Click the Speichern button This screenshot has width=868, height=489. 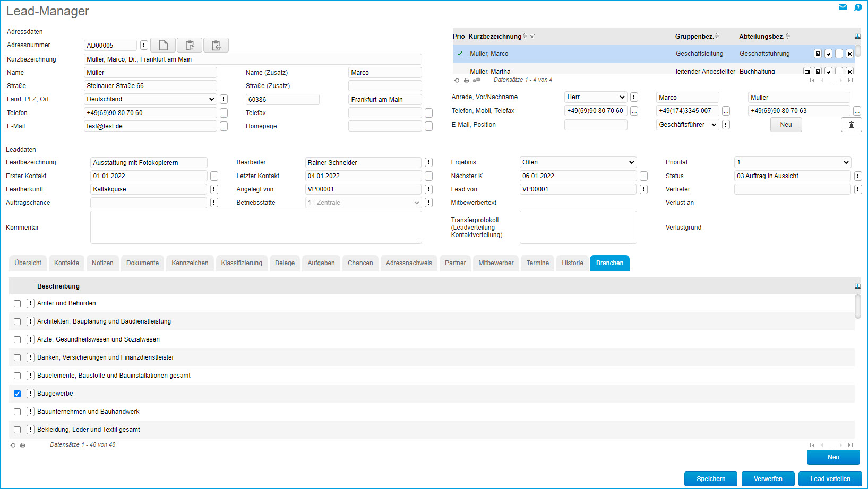tap(710, 479)
